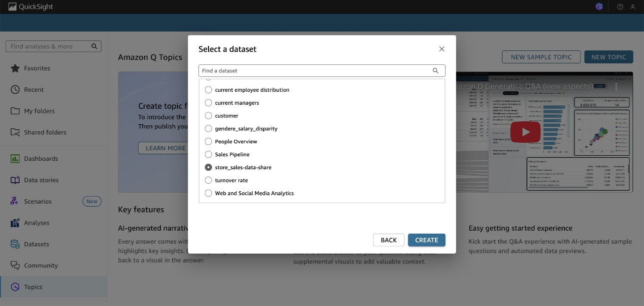Click the Scenarios icon
This screenshot has width=644, height=306.
click(15, 202)
